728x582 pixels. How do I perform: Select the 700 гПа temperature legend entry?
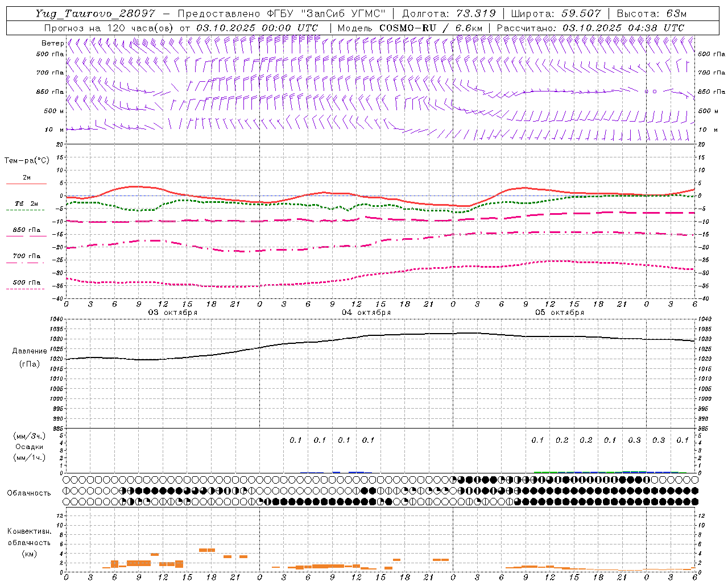tap(26, 256)
